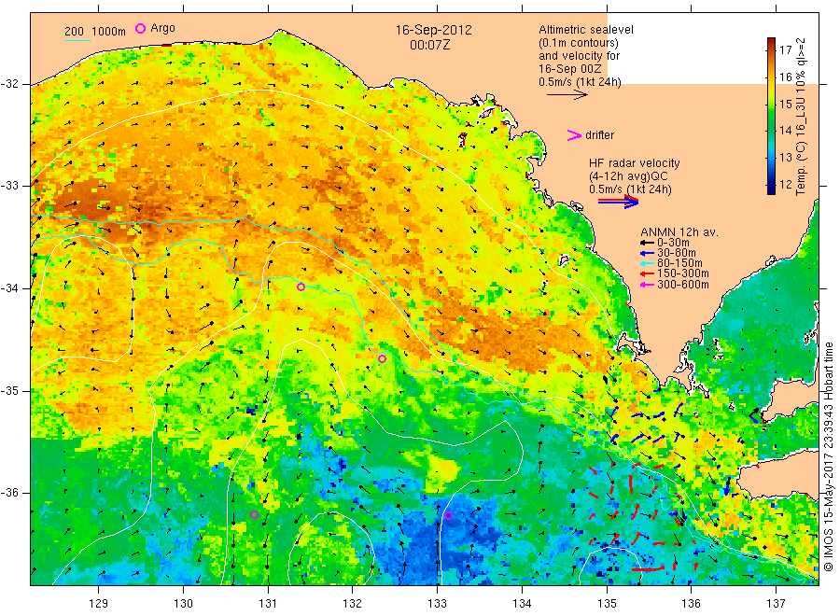Click the '12' tick on the temperature scale
This screenshot has width=840, height=616.
785,184
